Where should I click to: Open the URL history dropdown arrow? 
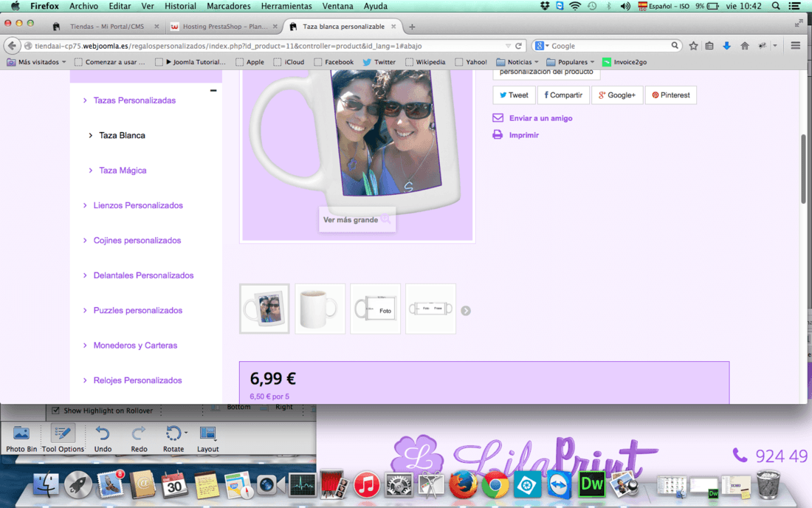point(508,46)
